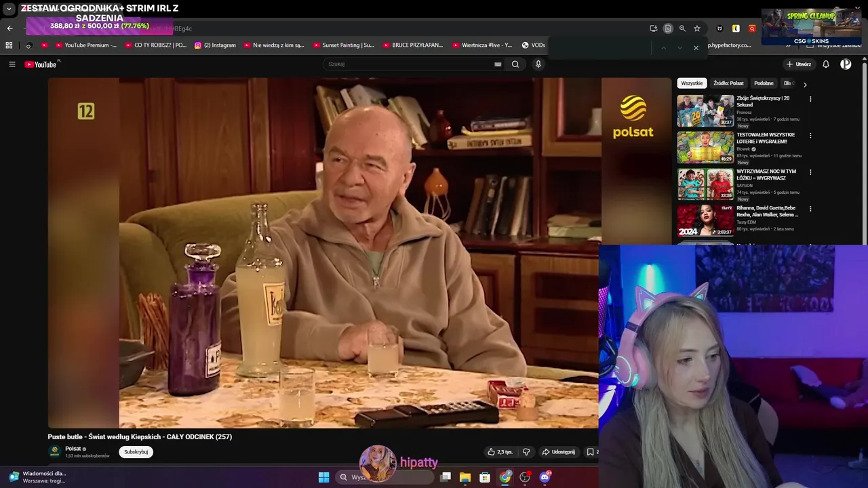Click the YouTube search input field

click(410, 64)
